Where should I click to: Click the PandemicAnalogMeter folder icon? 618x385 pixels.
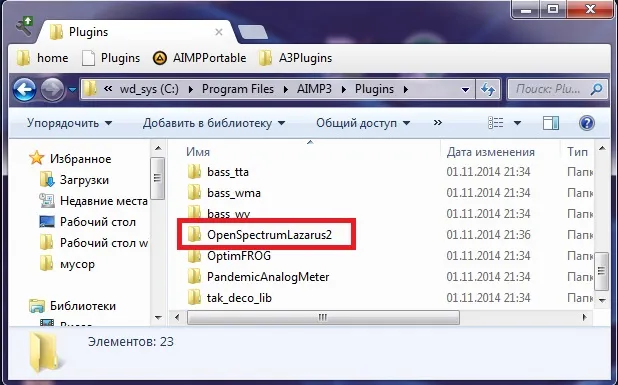pyautogui.click(x=194, y=277)
